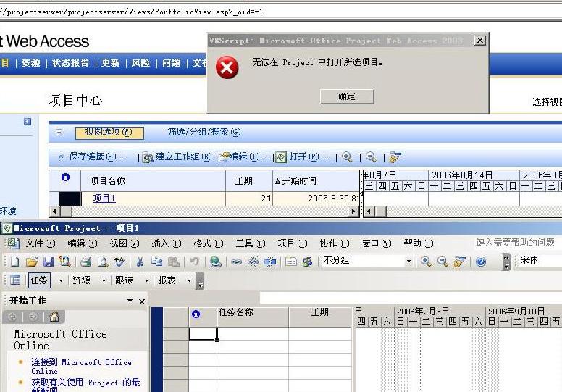Click the Save icon in Project toolbar
The image size is (562, 392).
tap(49, 262)
